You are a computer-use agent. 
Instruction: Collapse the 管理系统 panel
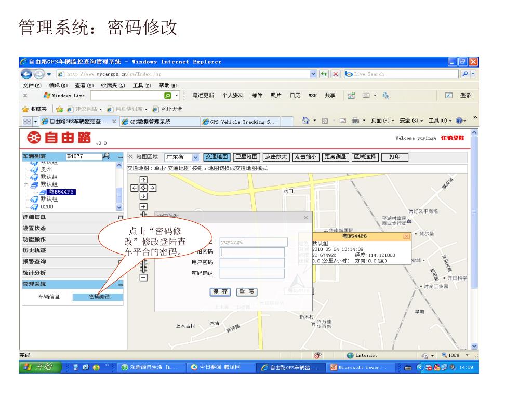point(121,285)
